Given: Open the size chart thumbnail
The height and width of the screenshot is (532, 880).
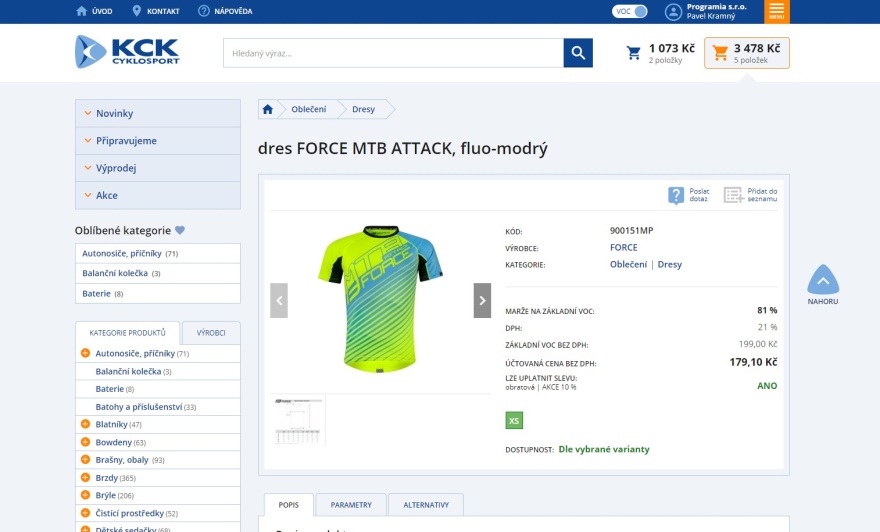Looking at the screenshot, I should click(297, 420).
